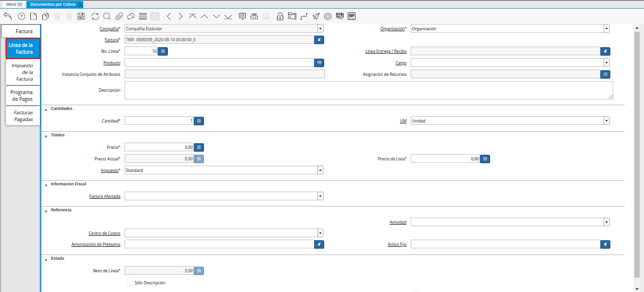
Task: Open the Impuesto dropdown
Action: (x=320, y=170)
